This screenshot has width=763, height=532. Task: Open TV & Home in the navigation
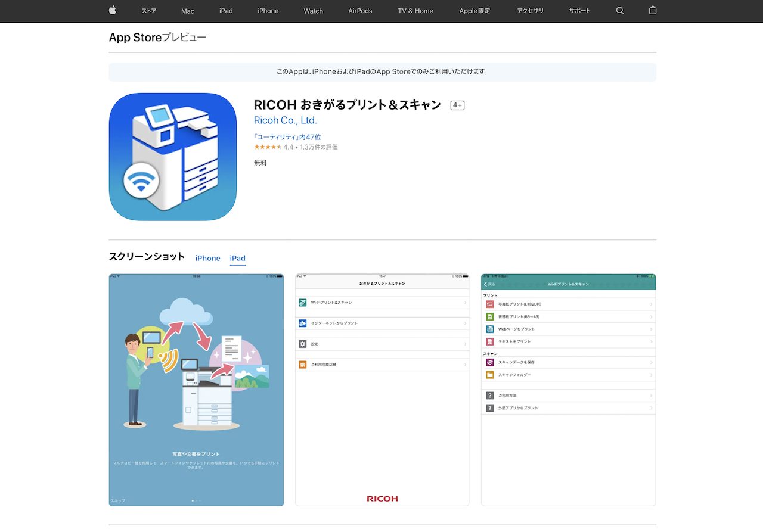[x=415, y=11]
